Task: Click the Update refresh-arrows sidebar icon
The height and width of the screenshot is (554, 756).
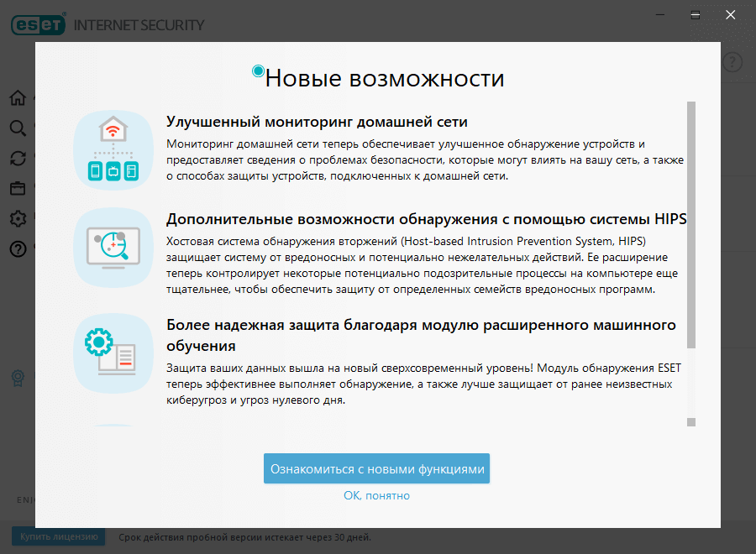Action: (x=17, y=158)
